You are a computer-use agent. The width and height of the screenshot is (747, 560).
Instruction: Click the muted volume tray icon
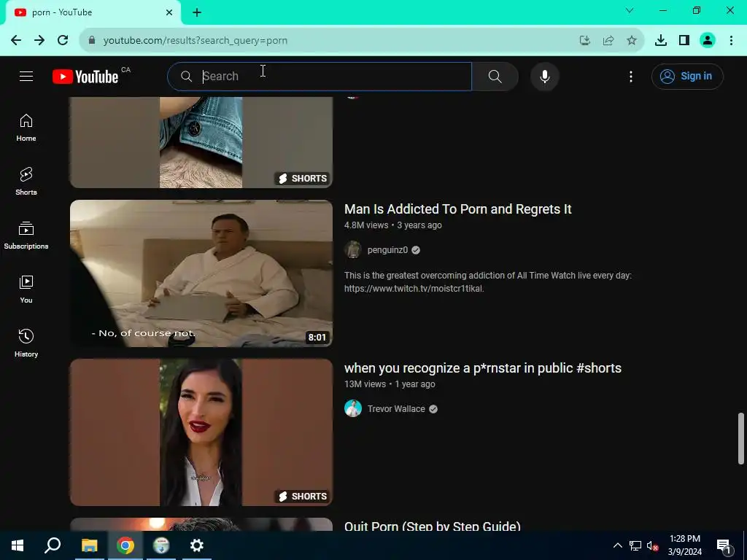[x=653, y=545]
